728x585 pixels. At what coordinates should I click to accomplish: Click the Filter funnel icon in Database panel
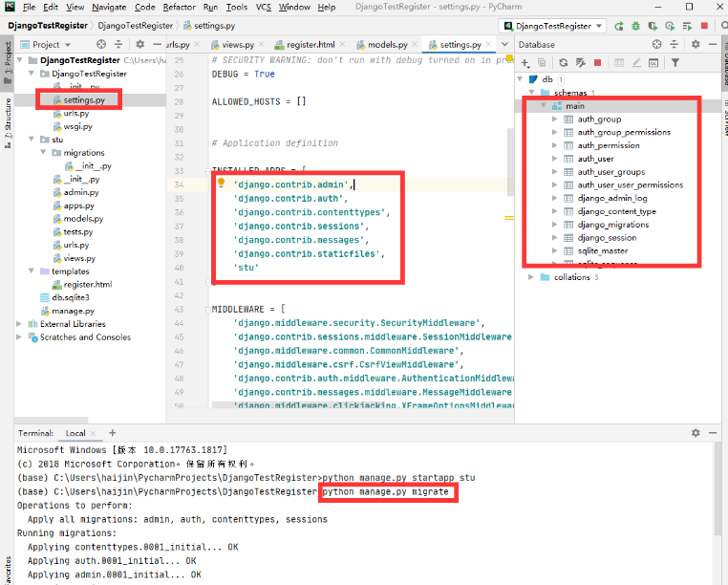(675, 63)
